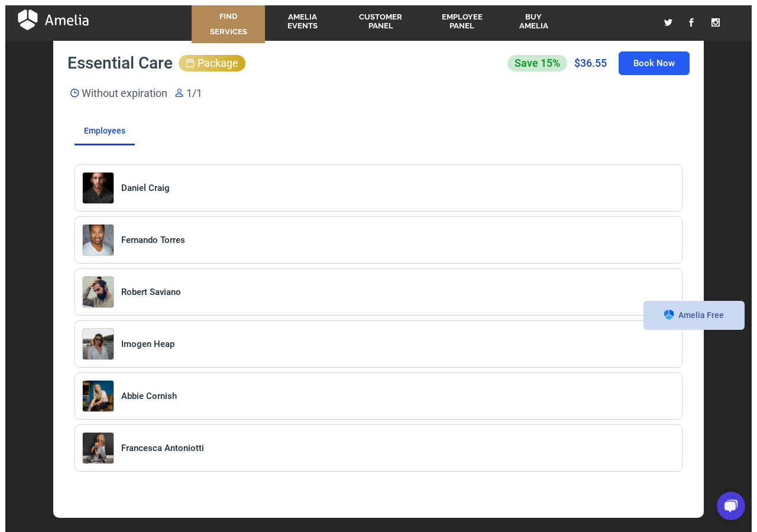Image resolution: width=757 pixels, height=532 pixels.
Task: Click the Abbie Cornish name
Action: (149, 396)
